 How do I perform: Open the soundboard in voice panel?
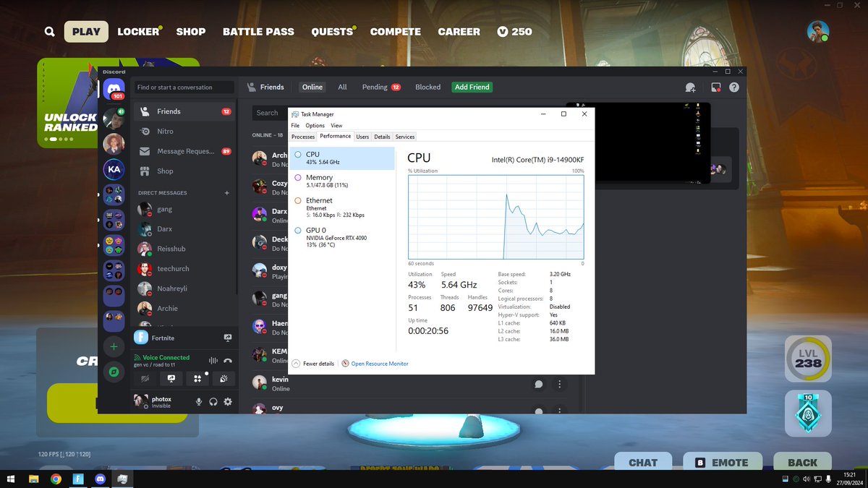pos(224,378)
